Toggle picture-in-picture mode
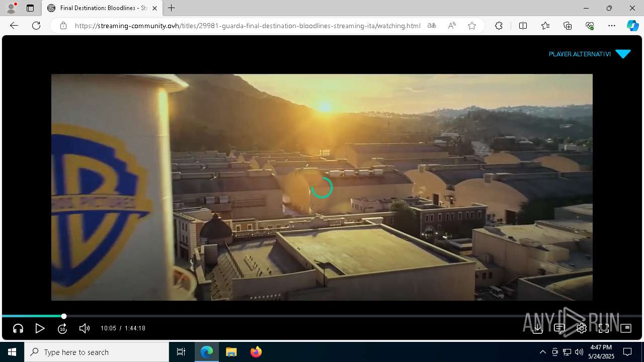644x362 pixels. (626, 328)
